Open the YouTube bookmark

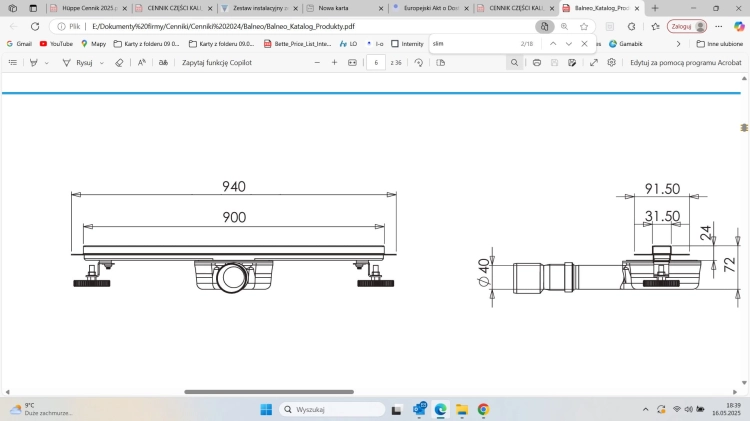click(x=56, y=44)
